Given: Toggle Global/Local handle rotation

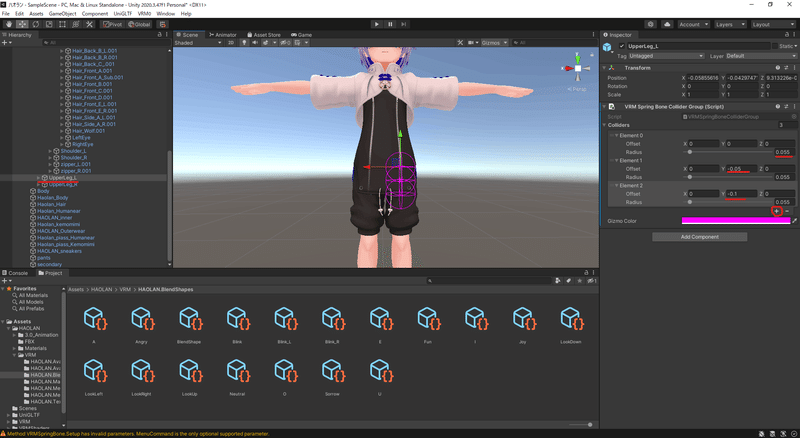Looking at the screenshot, I should pos(139,24).
